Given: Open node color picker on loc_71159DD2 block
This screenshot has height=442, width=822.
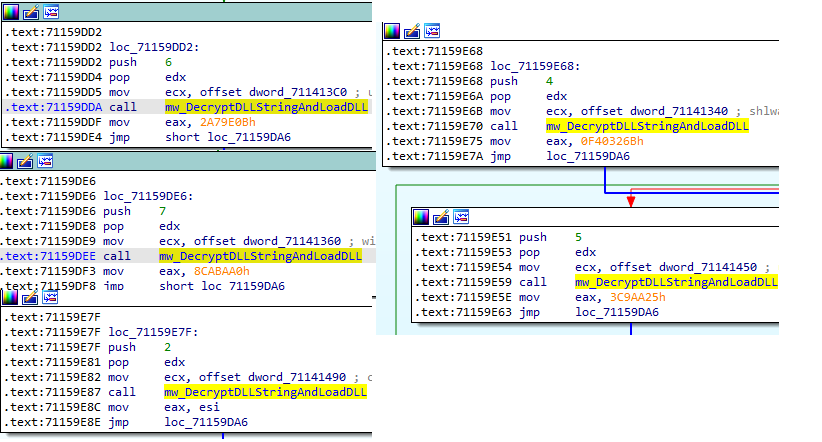Looking at the screenshot, I should 11,11.
